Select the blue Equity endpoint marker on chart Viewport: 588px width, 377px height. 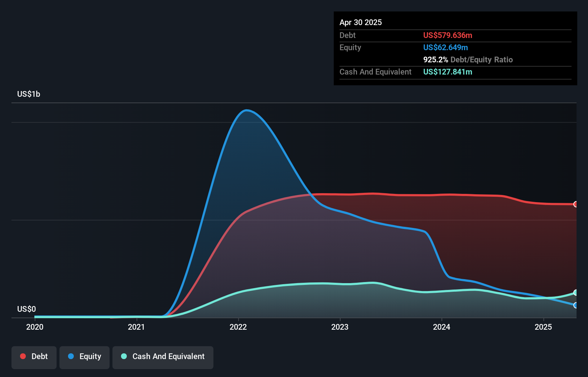[x=576, y=305]
